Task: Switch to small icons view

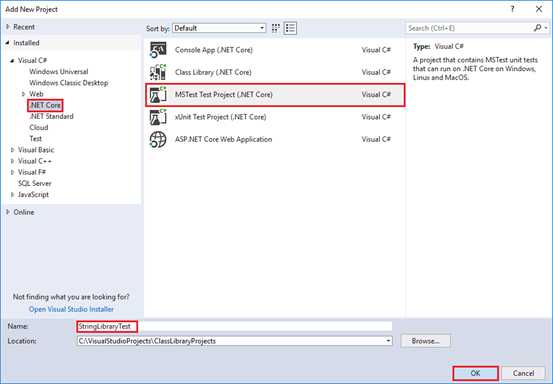Action: 276,28
